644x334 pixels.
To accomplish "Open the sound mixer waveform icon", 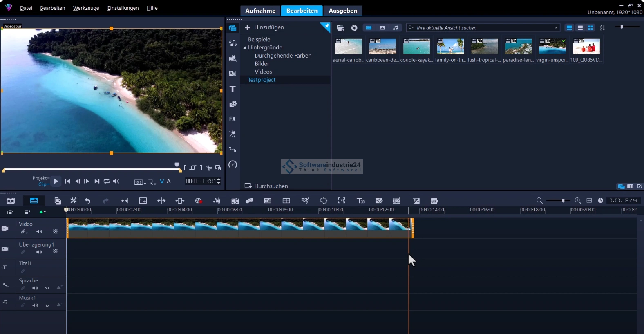I will [x=217, y=201].
